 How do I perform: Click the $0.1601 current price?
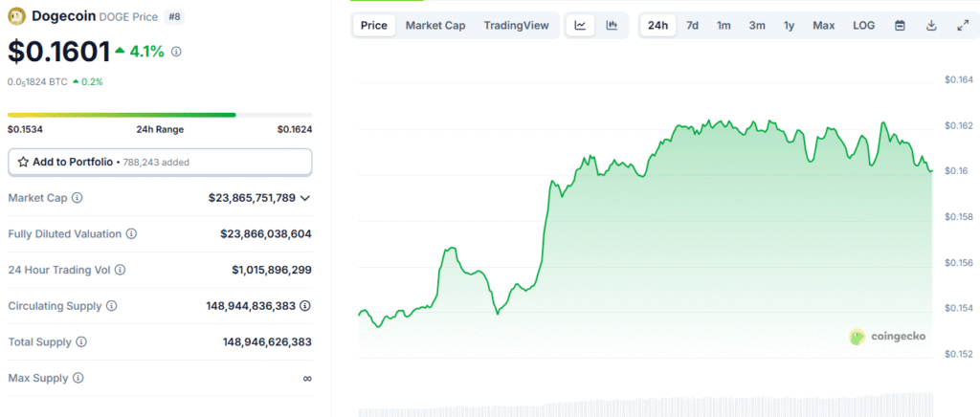pyautogui.click(x=59, y=52)
